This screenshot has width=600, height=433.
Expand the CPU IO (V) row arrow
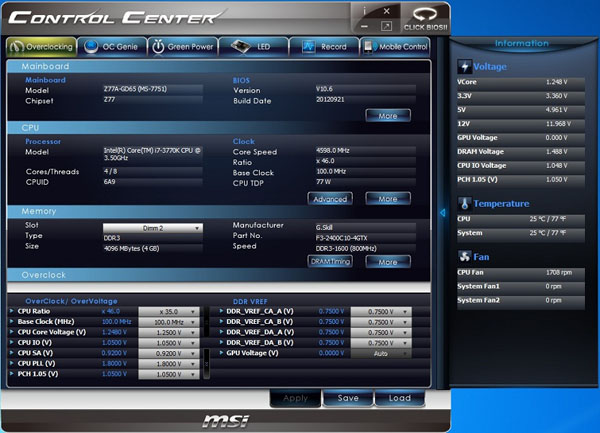click(x=12, y=342)
